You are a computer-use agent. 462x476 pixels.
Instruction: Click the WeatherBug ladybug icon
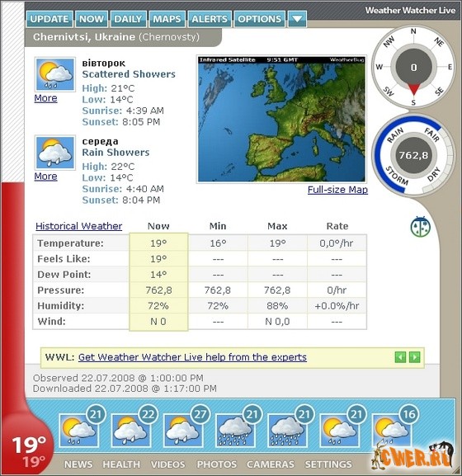tap(421, 227)
